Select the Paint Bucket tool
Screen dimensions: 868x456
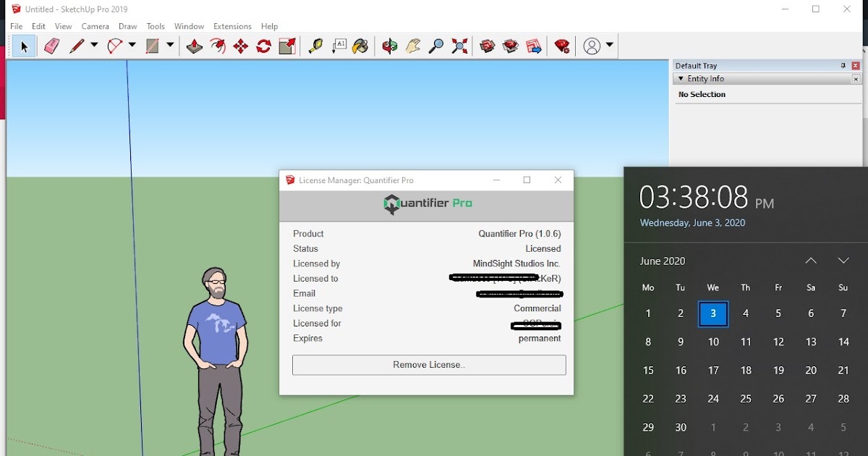[361, 46]
